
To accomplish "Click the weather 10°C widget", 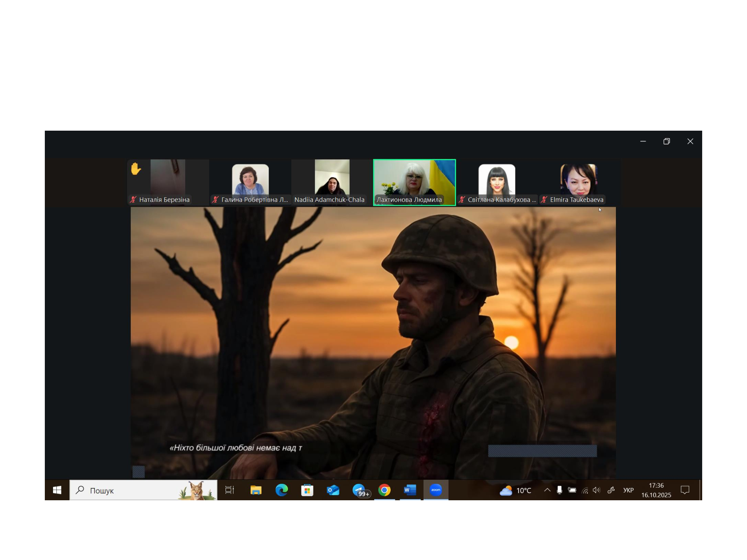I will pyautogui.click(x=515, y=490).
